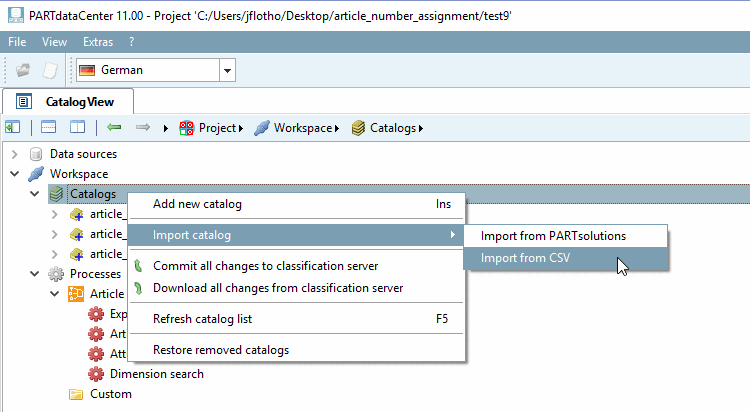This screenshot has width=750, height=412.
Task: Click the Workspace breadcrumb icon
Action: 262,128
